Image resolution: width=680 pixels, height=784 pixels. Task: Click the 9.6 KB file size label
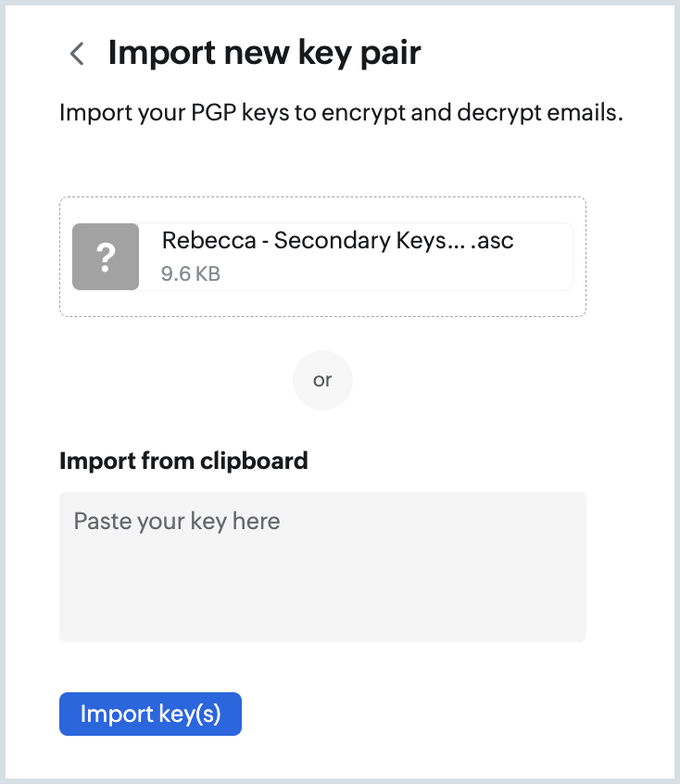coord(188,274)
